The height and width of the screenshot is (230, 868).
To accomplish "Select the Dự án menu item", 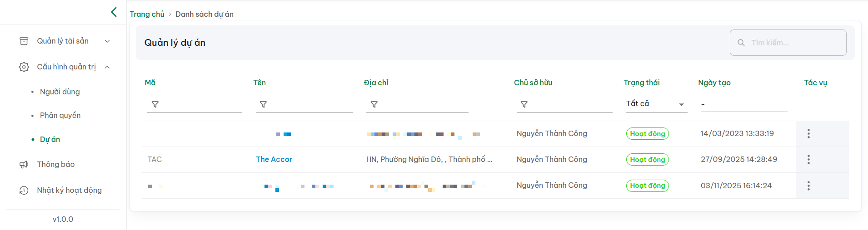I will pos(50,139).
